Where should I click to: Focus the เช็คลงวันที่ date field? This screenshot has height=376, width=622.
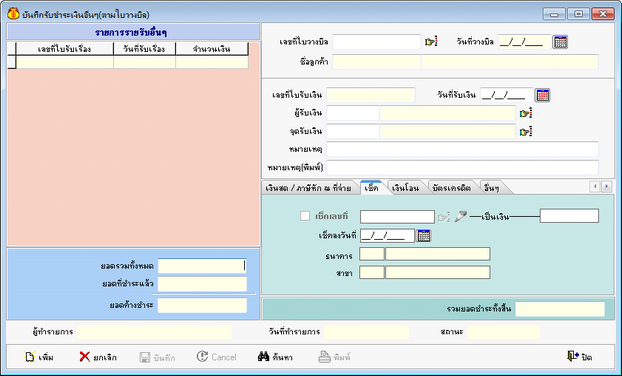[x=387, y=236]
